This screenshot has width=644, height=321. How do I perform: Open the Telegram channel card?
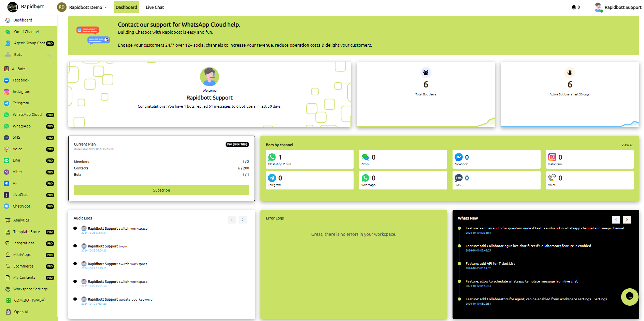coord(310,180)
